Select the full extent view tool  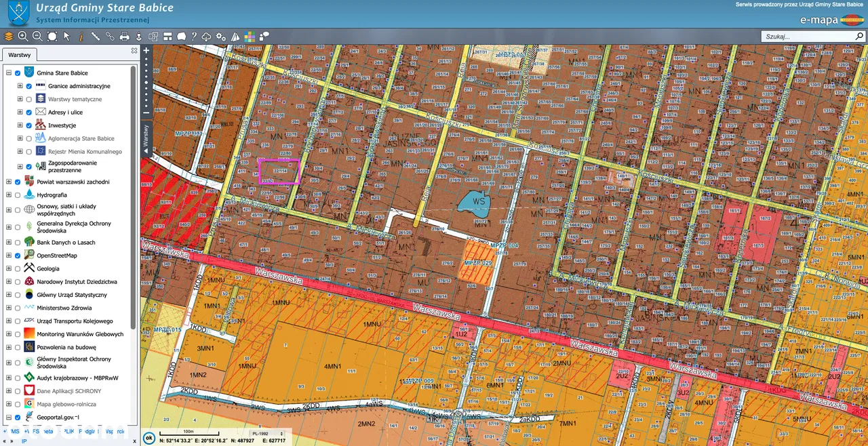[52, 37]
